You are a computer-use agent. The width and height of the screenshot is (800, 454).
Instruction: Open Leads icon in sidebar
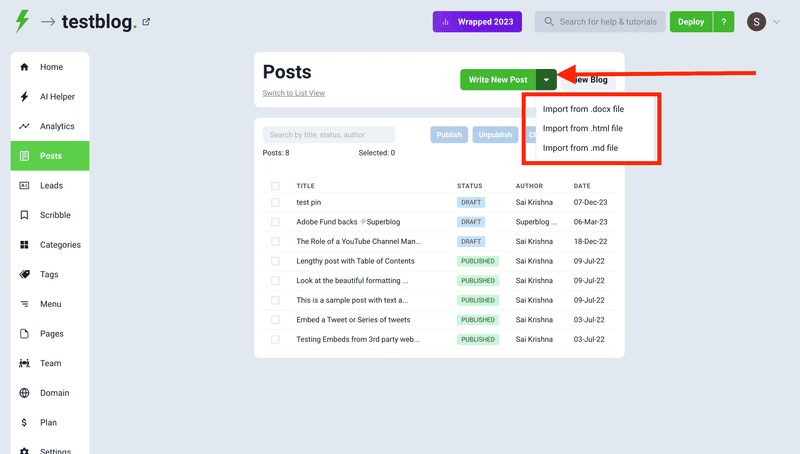(x=24, y=185)
